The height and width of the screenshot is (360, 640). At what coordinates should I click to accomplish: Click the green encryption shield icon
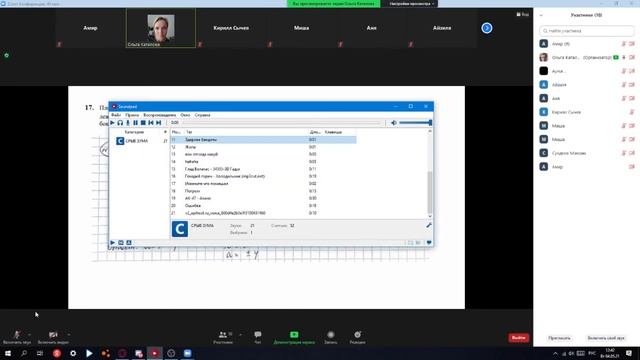pyautogui.click(x=7, y=55)
